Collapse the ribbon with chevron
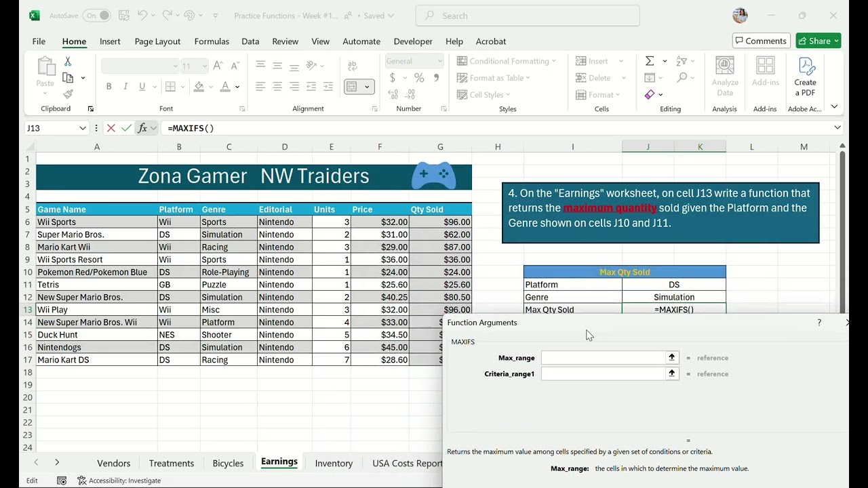This screenshot has height=488, width=868. pos(834,106)
